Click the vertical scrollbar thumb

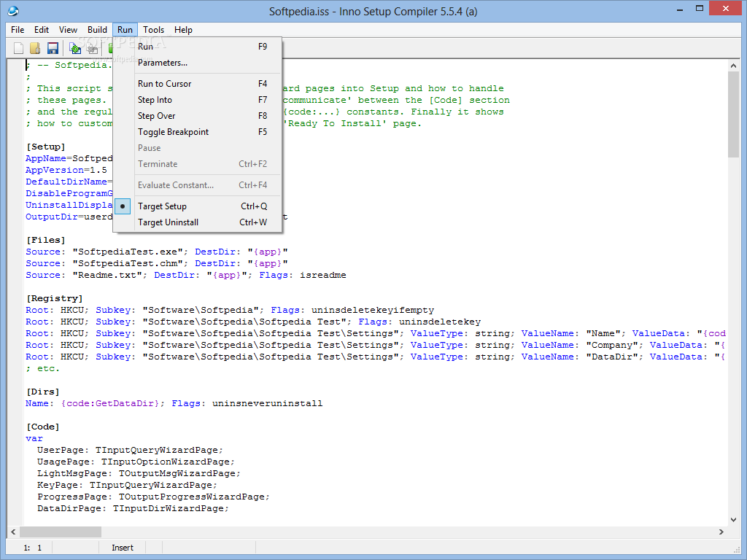tap(733, 114)
